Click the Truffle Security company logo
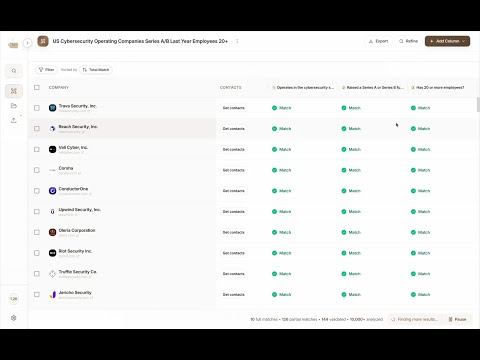 coord(52,274)
